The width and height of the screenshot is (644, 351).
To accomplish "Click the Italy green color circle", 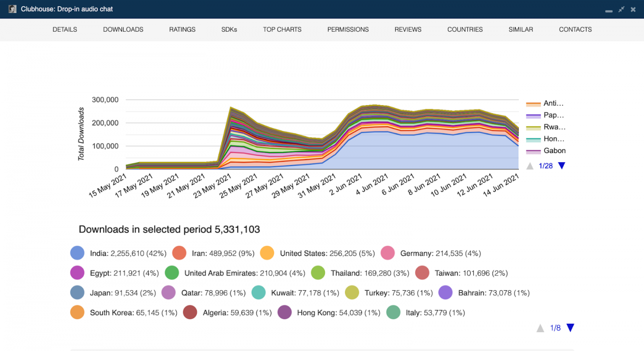I will pos(393,312).
